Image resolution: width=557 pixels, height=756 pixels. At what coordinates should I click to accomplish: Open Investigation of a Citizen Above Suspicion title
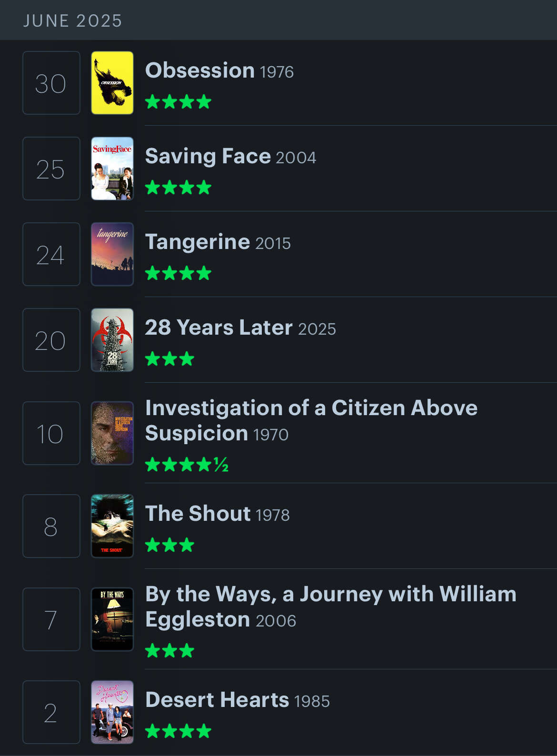[311, 421]
